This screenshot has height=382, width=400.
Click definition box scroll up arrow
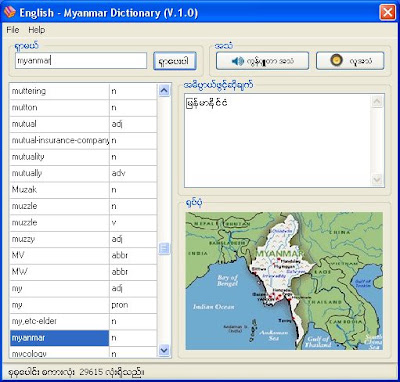[x=377, y=101]
